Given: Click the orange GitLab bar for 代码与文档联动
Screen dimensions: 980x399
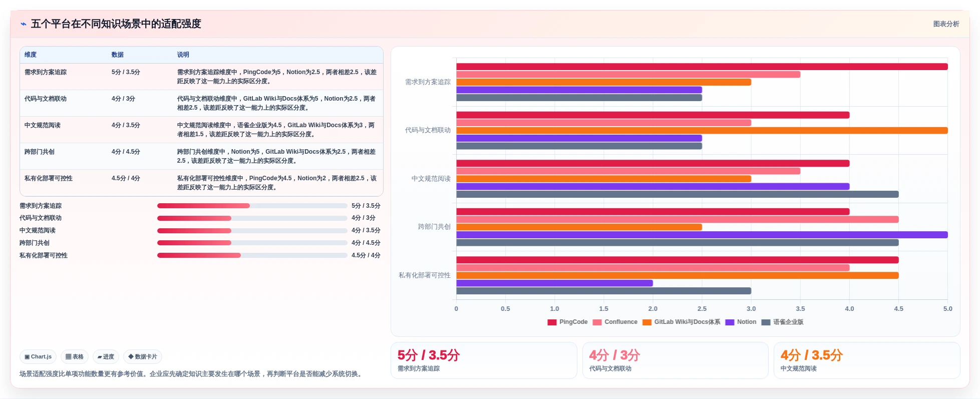Looking at the screenshot, I should 702,131.
